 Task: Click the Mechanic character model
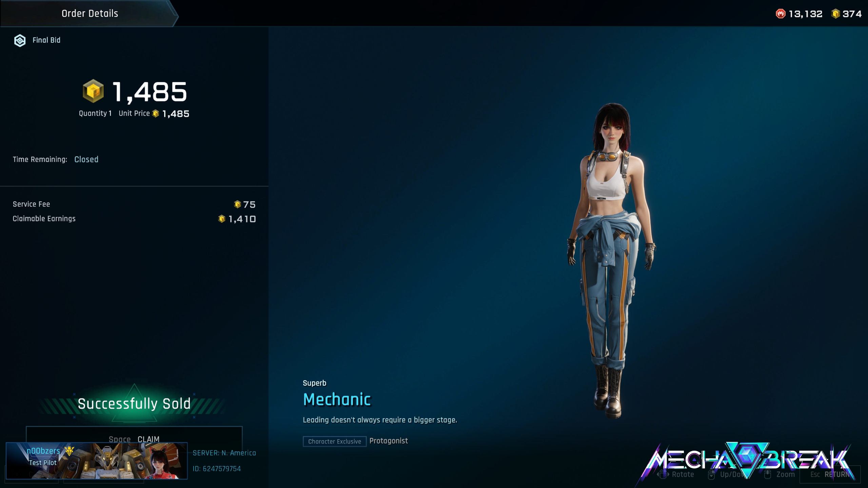tap(611, 261)
